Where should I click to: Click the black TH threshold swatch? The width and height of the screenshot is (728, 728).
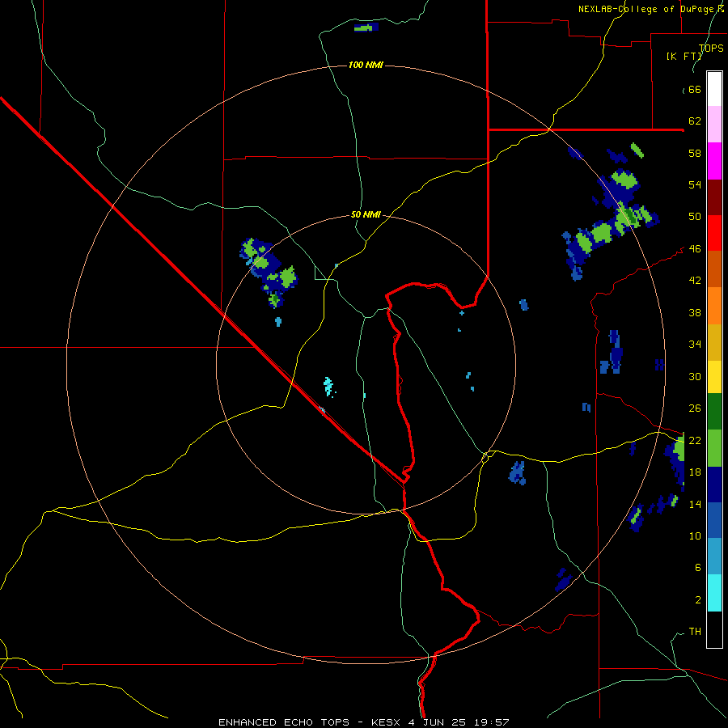tap(714, 629)
